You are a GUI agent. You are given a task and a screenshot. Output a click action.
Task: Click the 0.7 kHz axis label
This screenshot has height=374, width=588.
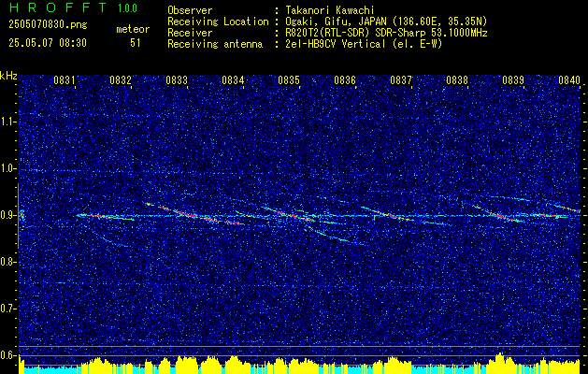click(8, 309)
